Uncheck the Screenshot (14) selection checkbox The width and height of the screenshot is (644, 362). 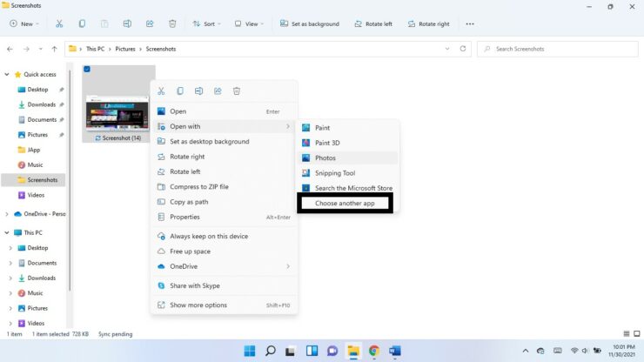point(87,69)
